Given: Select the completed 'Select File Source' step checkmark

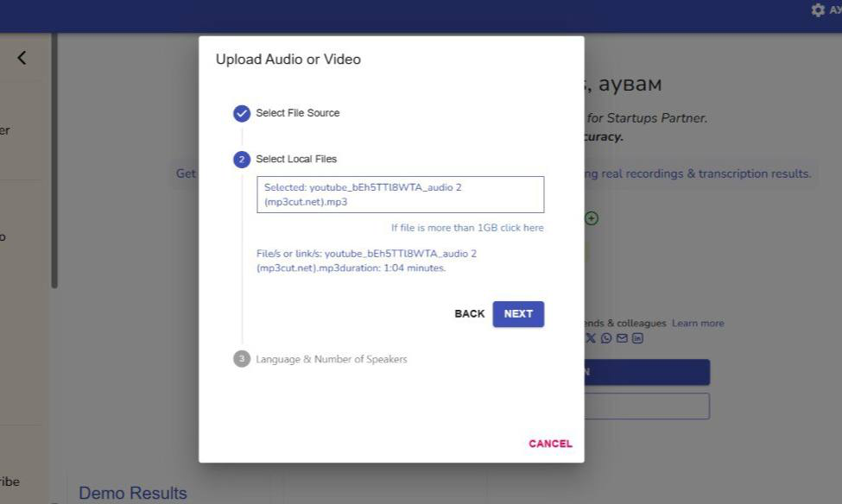Looking at the screenshot, I should [x=242, y=113].
